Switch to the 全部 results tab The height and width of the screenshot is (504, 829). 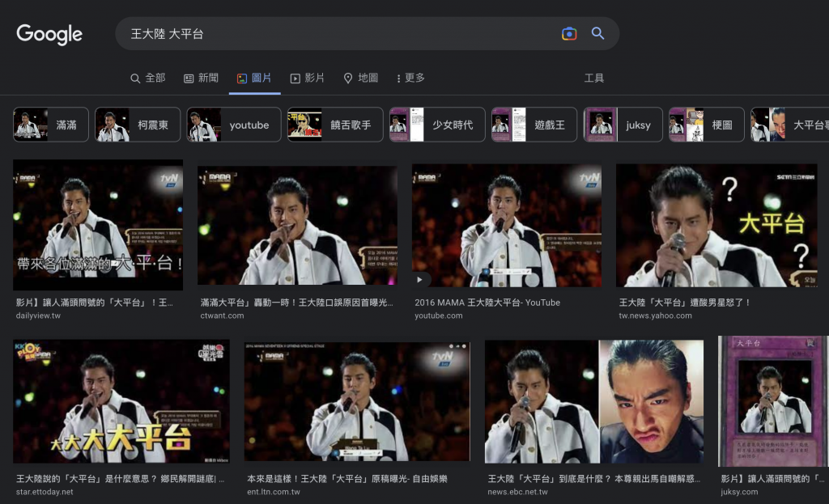coord(147,78)
